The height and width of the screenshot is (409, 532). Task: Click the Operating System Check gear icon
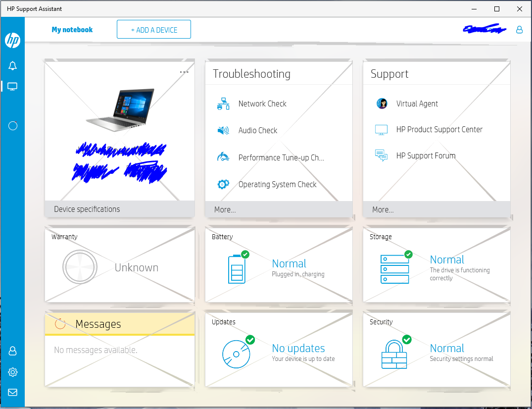pyautogui.click(x=223, y=184)
